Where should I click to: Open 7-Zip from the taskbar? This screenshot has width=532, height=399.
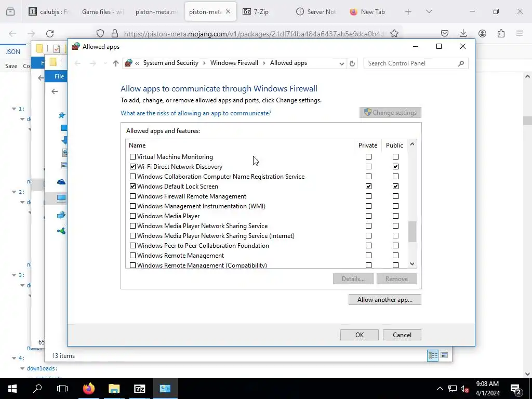[x=139, y=389]
